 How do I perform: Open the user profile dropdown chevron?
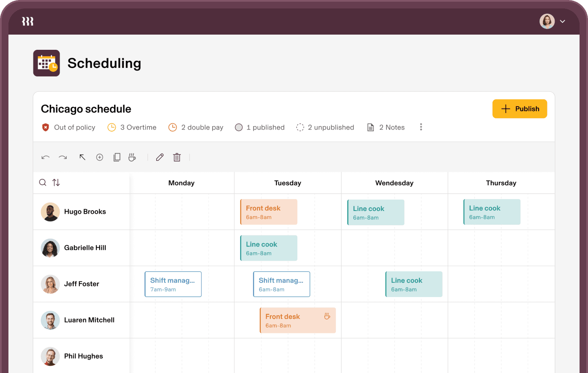(563, 22)
